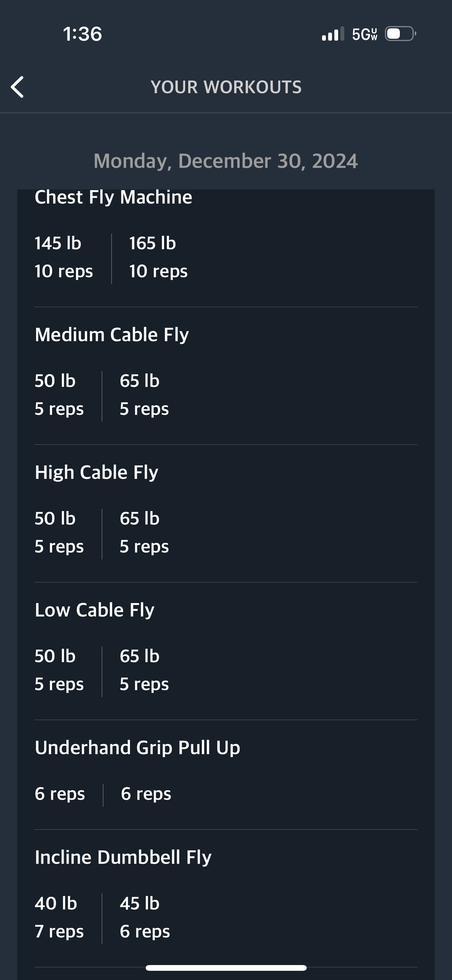Screen dimensions: 452x980
Task: Tap the 5G network indicator
Action: point(365,34)
